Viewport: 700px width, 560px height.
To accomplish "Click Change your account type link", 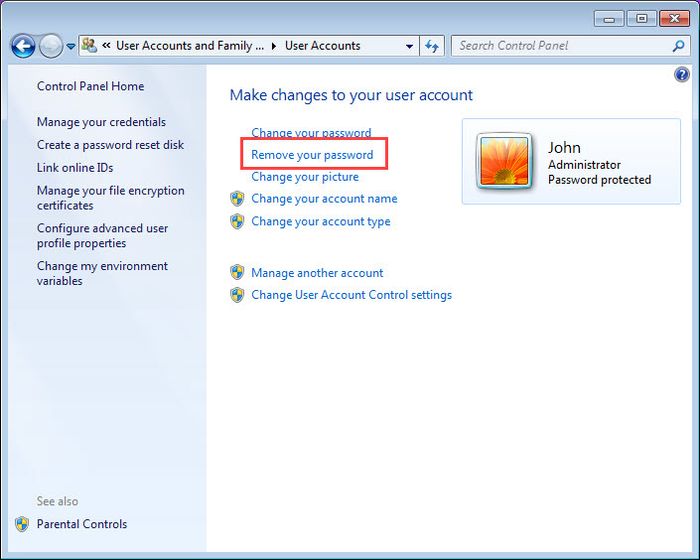I will [x=321, y=221].
